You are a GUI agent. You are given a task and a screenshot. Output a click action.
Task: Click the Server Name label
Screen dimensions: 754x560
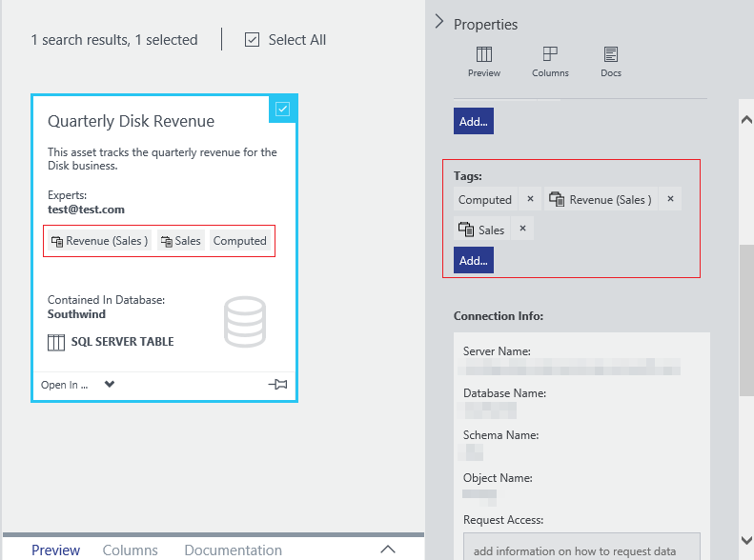point(497,351)
